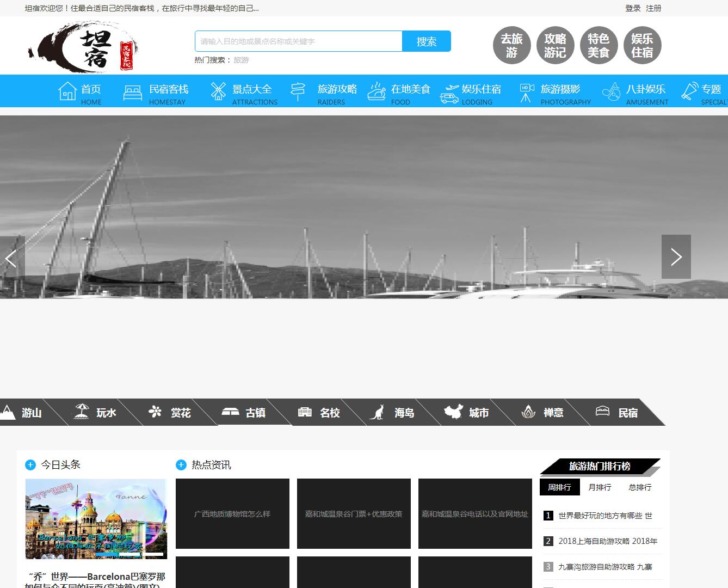Screen dimensions: 728x588
Task: Click the house icon beside 民宿
Action: tap(603, 411)
